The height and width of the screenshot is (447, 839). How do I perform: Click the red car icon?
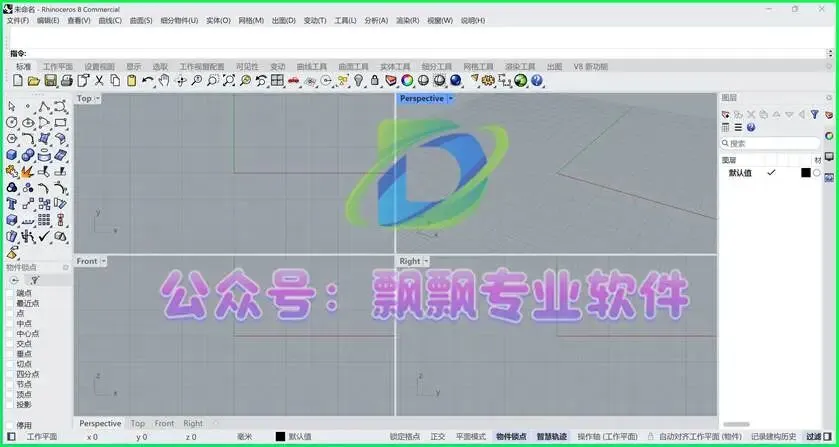[293, 81]
